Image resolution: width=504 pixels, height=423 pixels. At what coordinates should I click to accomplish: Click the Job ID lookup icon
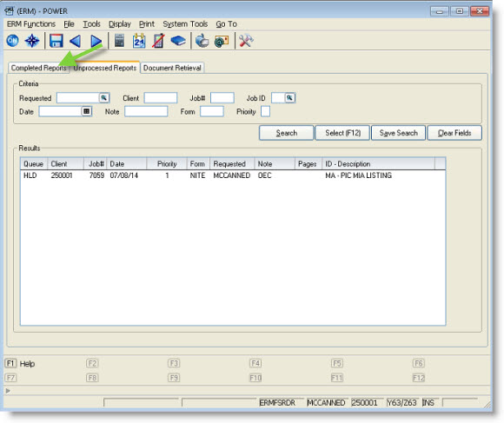point(289,97)
